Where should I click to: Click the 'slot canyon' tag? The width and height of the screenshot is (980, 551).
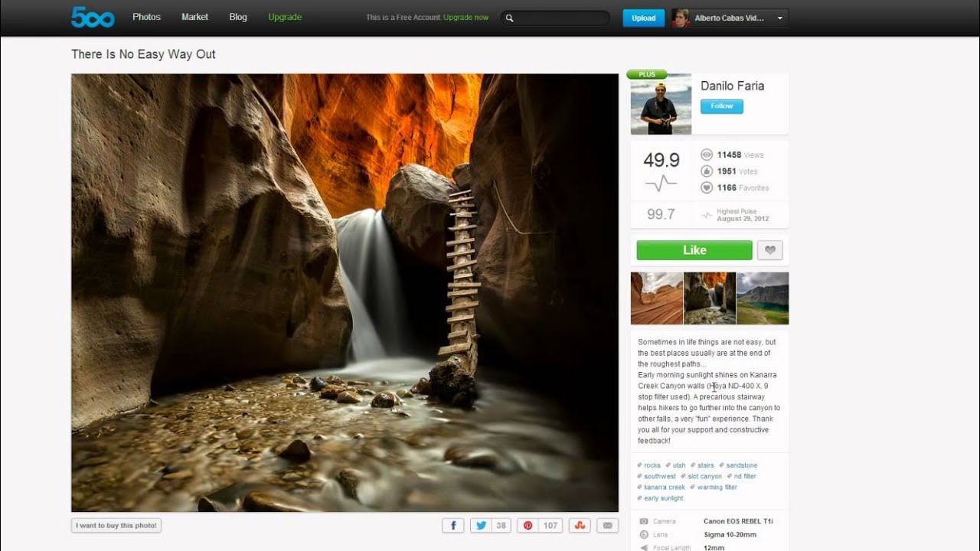coord(705,476)
